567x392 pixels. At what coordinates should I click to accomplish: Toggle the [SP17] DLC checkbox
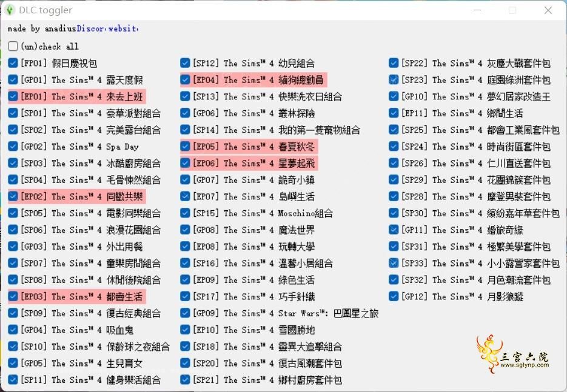click(x=185, y=296)
